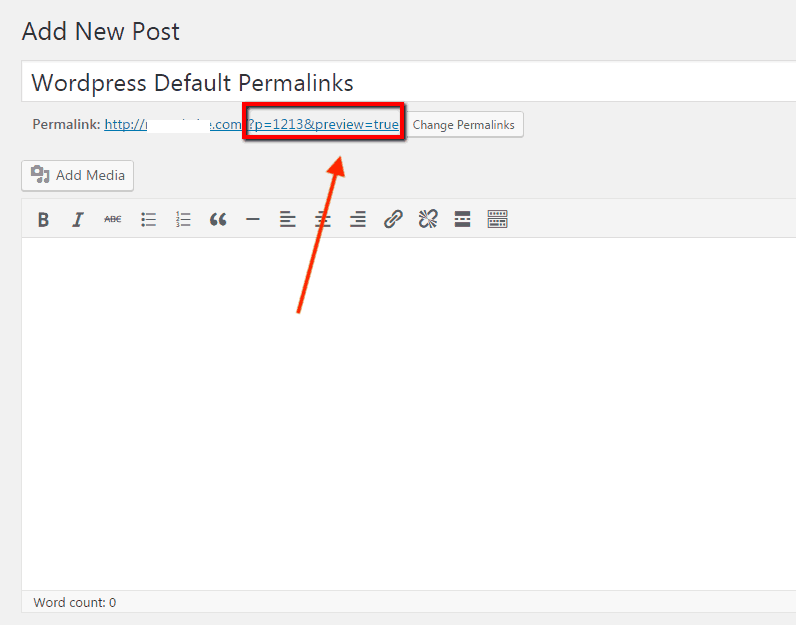Remove link broken-chain icon
This screenshot has height=625, width=796.
(428, 219)
